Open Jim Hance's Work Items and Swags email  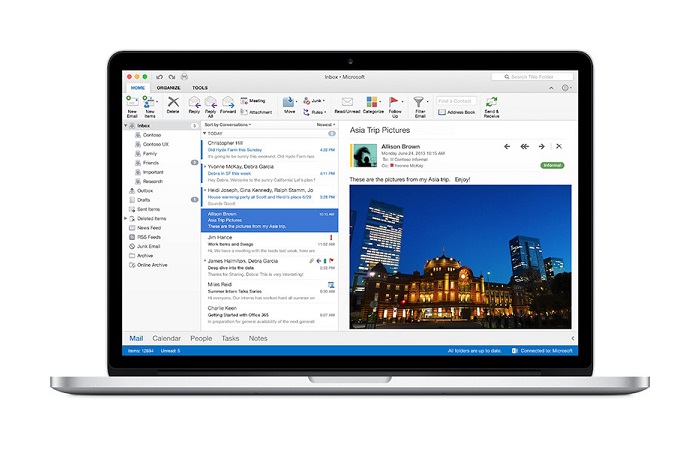pos(270,244)
